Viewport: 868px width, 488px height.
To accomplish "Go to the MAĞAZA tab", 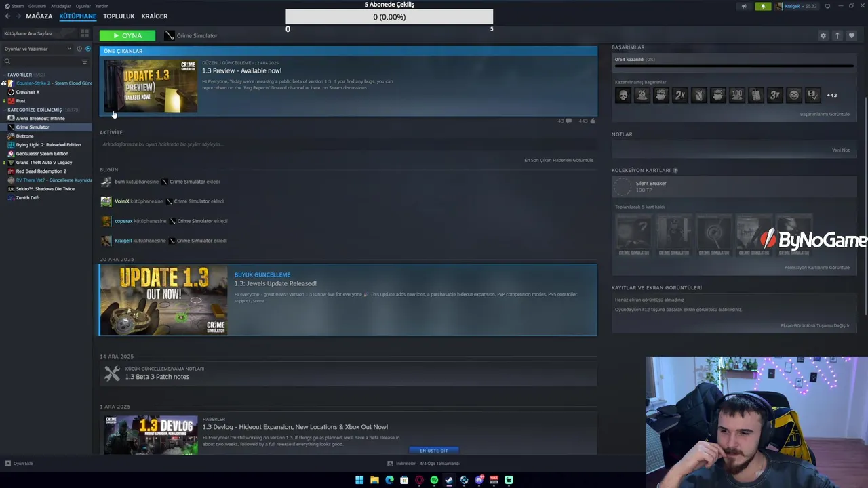I will (x=39, y=16).
